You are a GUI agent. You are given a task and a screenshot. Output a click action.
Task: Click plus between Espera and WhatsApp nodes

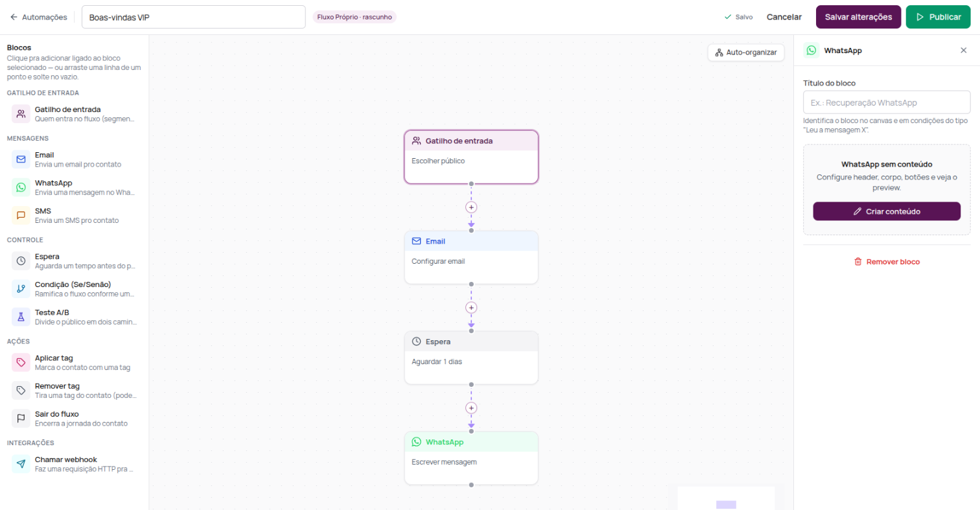[x=471, y=408]
